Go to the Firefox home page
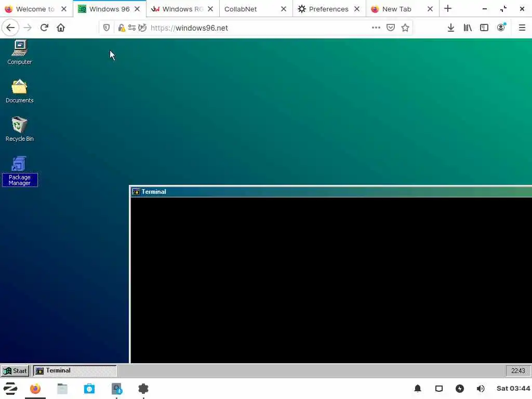The height and width of the screenshot is (399, 532). pos(61,28)
